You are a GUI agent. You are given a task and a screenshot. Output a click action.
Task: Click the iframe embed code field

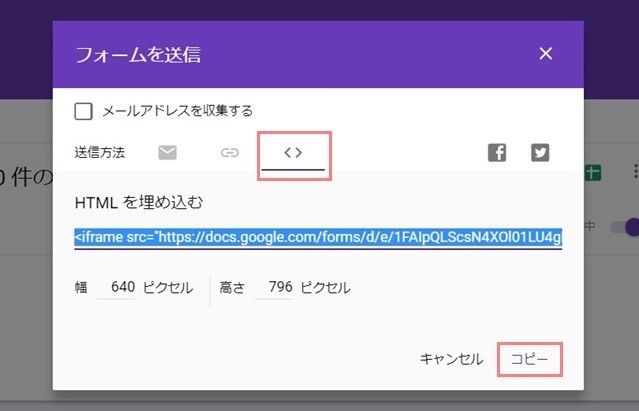pyautogui.click(x=318, y=237)
